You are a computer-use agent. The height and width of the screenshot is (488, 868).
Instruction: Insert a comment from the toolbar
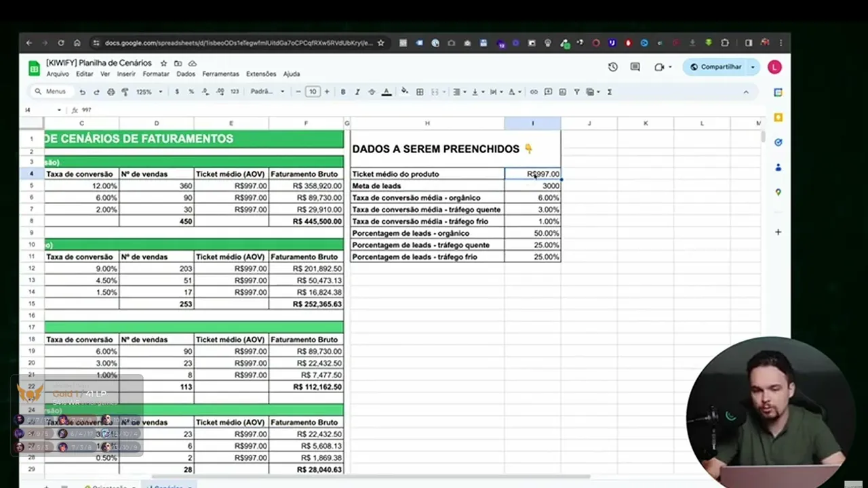548,91
